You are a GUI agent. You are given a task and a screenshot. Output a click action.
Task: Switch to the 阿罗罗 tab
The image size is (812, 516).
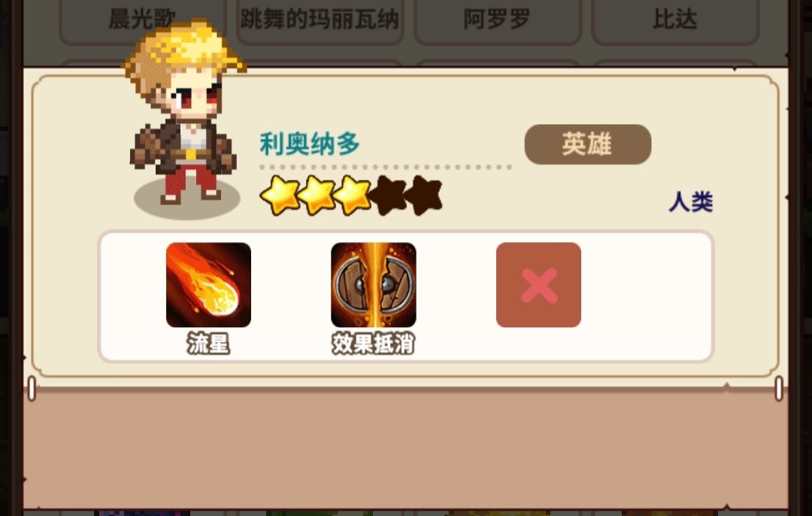point(497,21)
